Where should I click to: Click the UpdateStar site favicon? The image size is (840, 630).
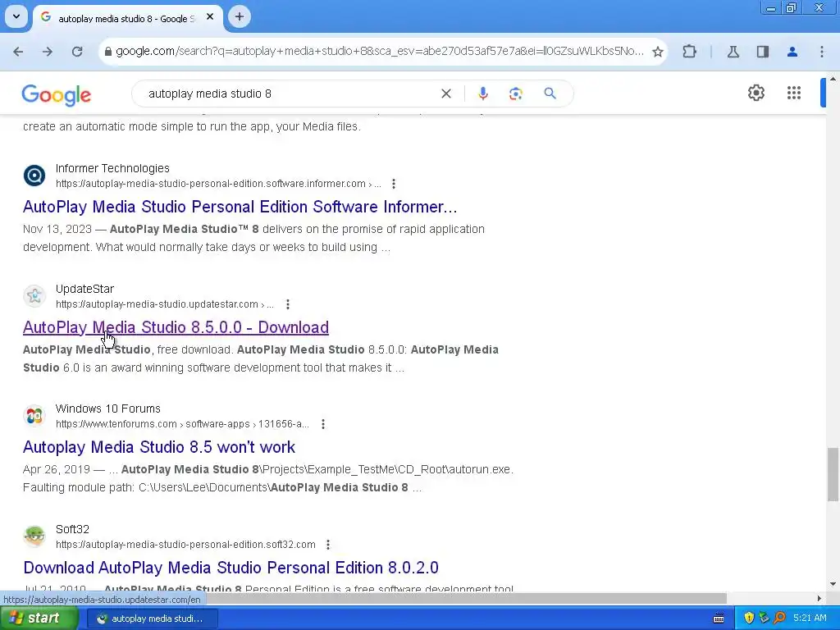(34, 295)
